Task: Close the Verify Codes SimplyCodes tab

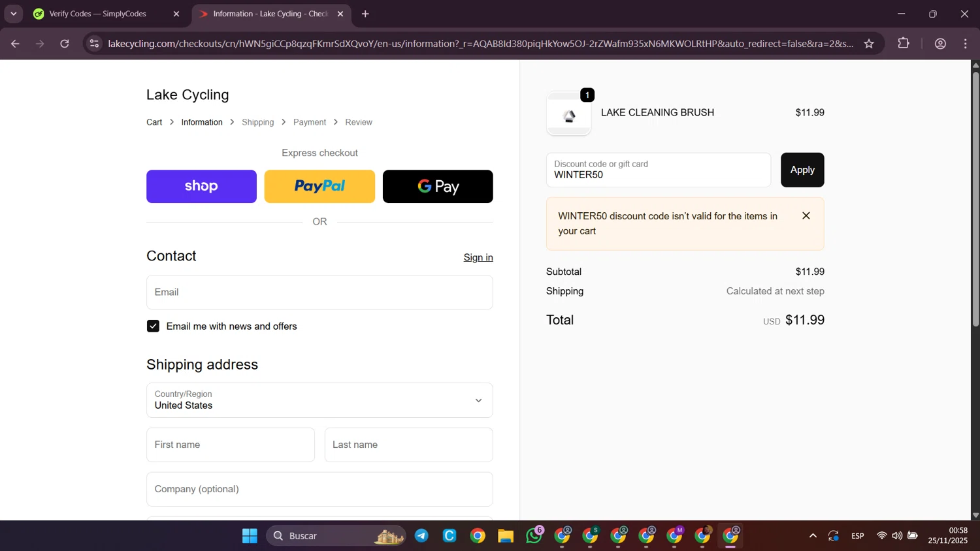Action: [176, 14]
